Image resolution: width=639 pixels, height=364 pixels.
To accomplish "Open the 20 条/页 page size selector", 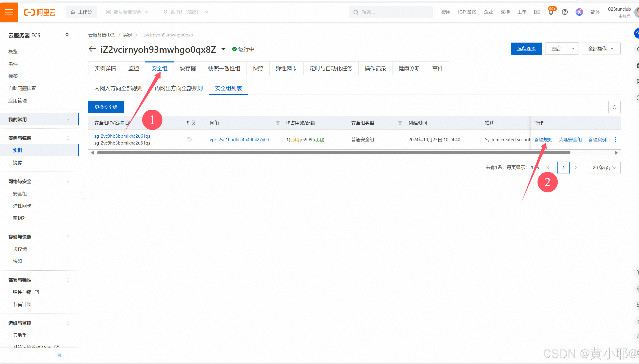I will tap(604, 167).
